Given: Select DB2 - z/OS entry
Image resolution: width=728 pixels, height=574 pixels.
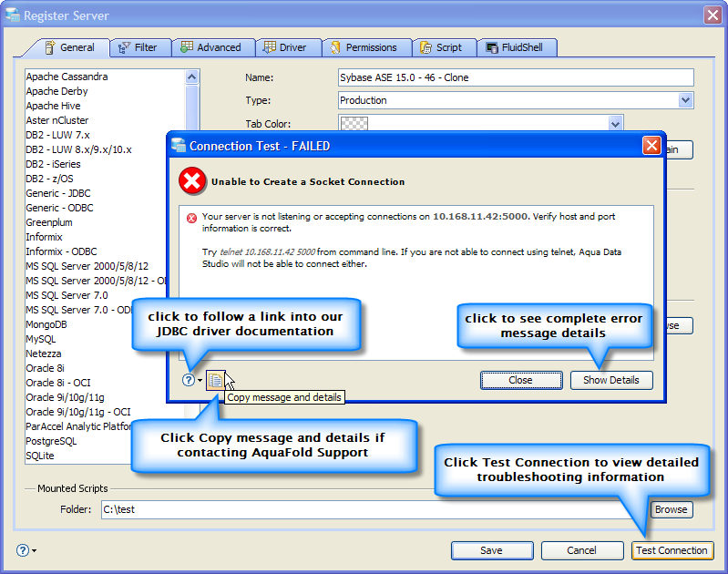Looking at the screenshot, I should point(49,179).
